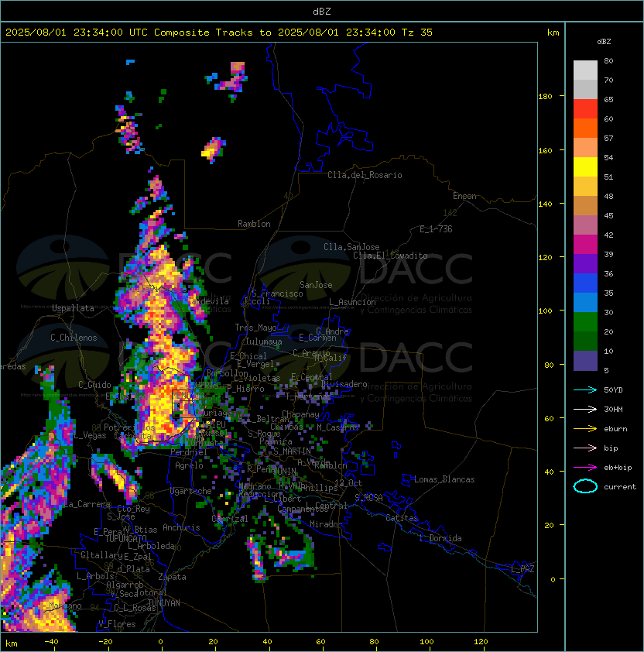Click the cyan 50YD arrow legend icon
644x652 pixels.
[x=585, y=389]
